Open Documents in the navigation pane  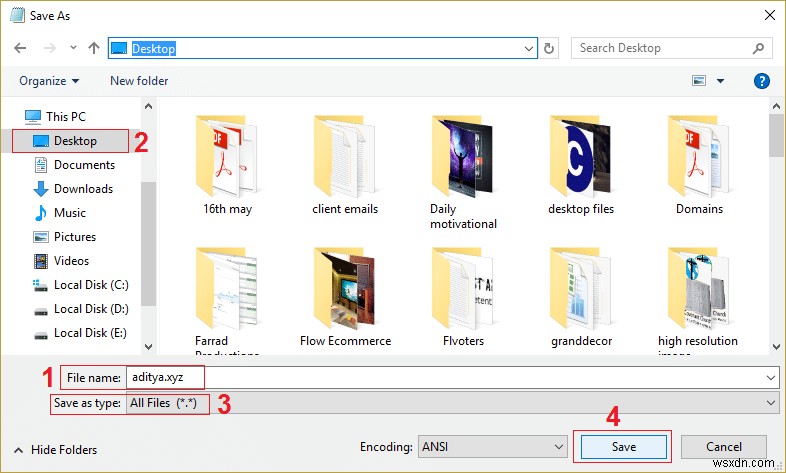pyautogui.click(x=74, y=165)
